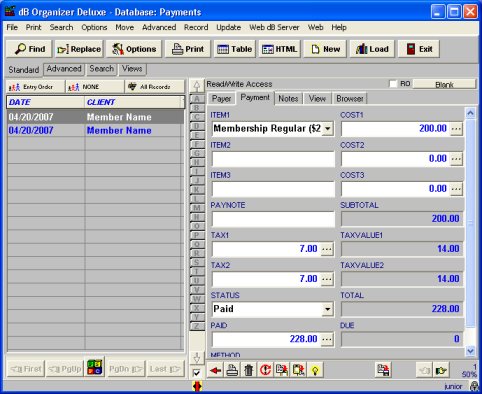Switch to the Advanced tab under the toolbar
Image resolution: width=482 pixels, height=394 pixels.
click(x=64, y=69)
